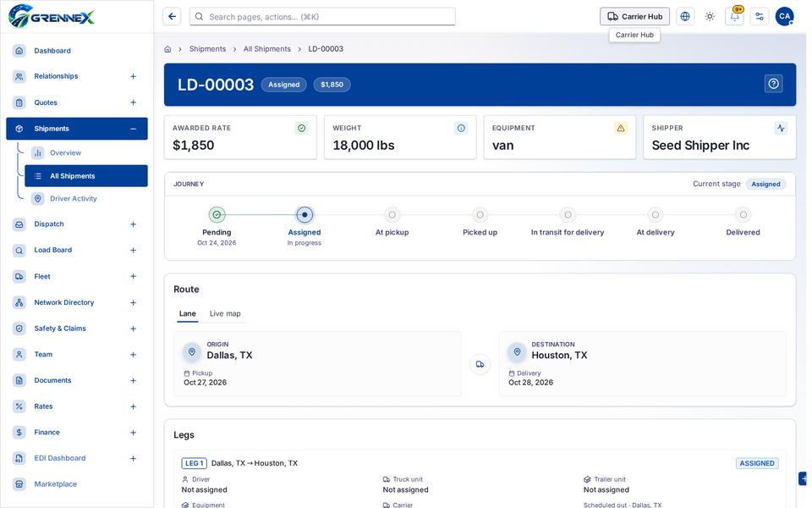Go to Shipments breadcrumb link
Image resolution: width=812 pixels, height=508 pixels.
pyautogui.click(x=207, y=49)
